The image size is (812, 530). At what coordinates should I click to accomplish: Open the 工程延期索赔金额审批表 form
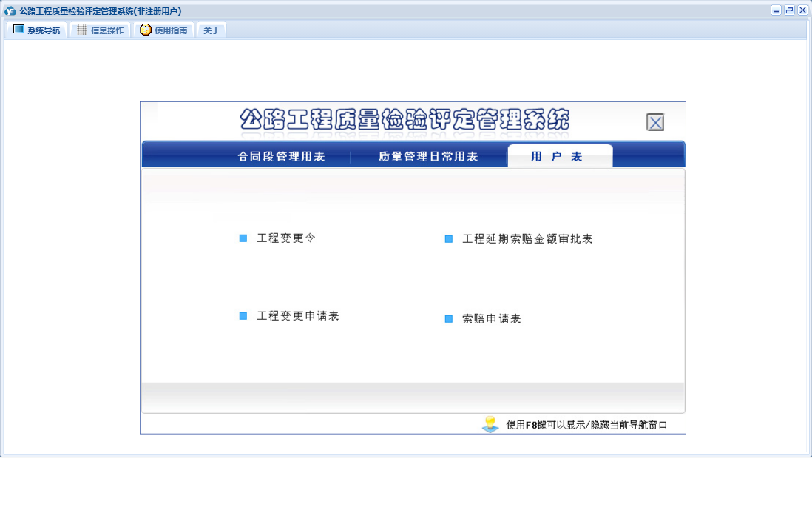click(528, 239)
